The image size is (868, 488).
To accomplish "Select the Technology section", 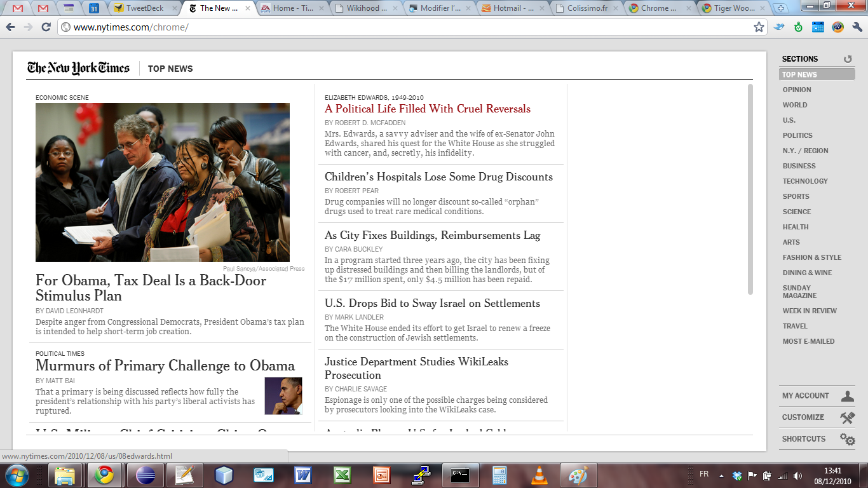I will [805, 181].
